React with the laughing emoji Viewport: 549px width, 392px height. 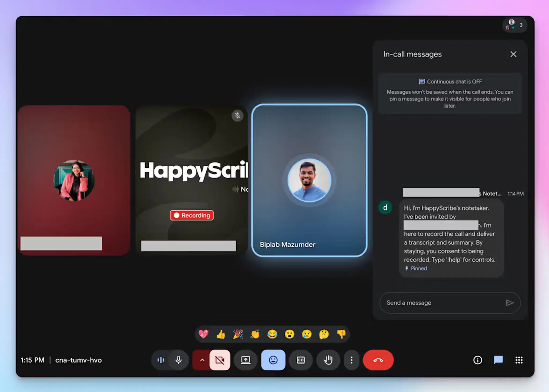tap(272, 334)
